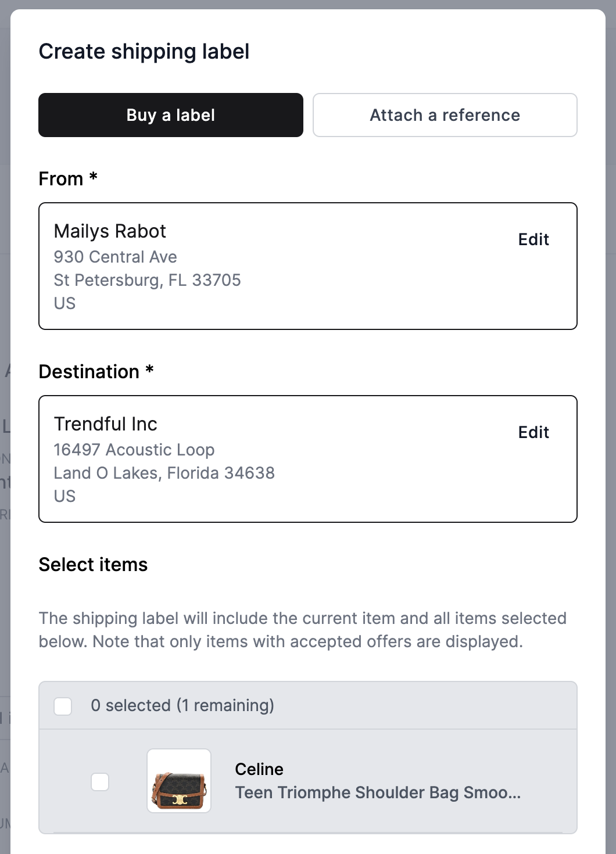
Task: Toggle the select-all items checkbox
Action: 63,706
